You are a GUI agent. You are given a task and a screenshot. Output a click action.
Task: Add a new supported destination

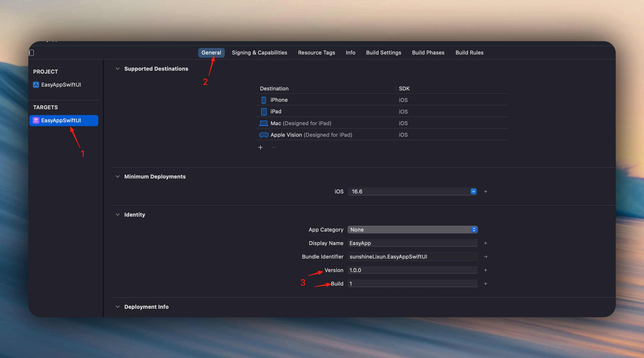click(x=260, y=147)
